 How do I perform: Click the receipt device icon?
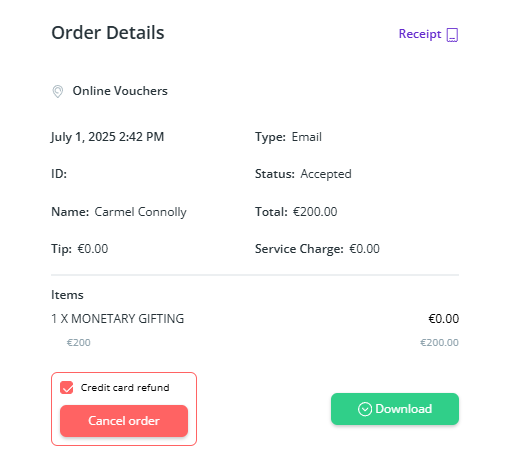point(452,35)
